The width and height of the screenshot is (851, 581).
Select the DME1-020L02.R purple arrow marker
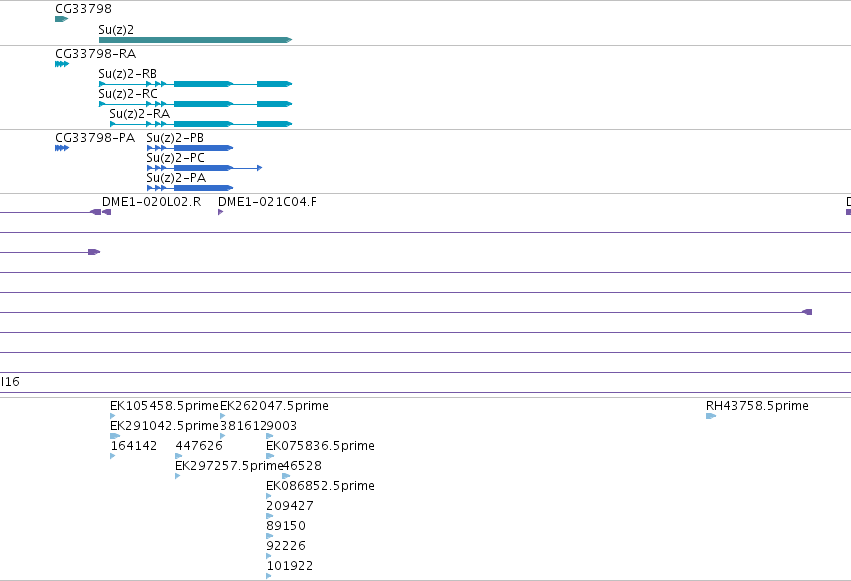coord(106,212)
